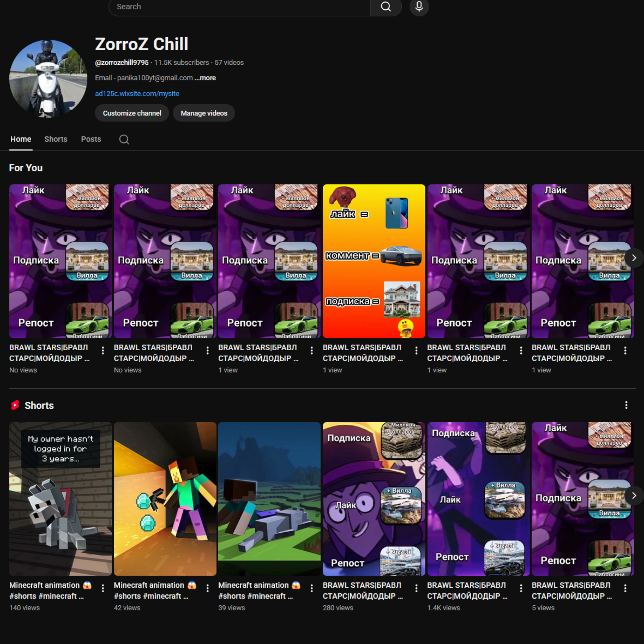Viewport: 644px width, 644px height.
Task: Open options for first For You video
Action: pyautogui.click(x=103, y=351)
